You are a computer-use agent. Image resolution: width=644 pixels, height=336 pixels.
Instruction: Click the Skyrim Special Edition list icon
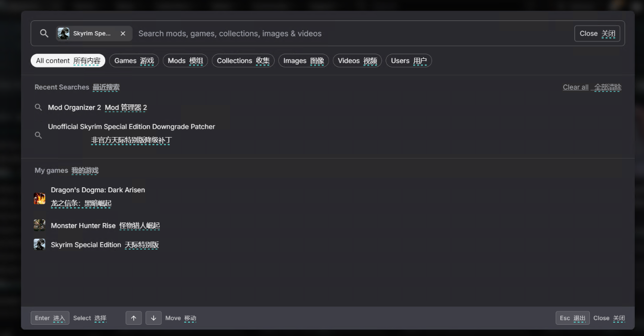coord(39,244)
